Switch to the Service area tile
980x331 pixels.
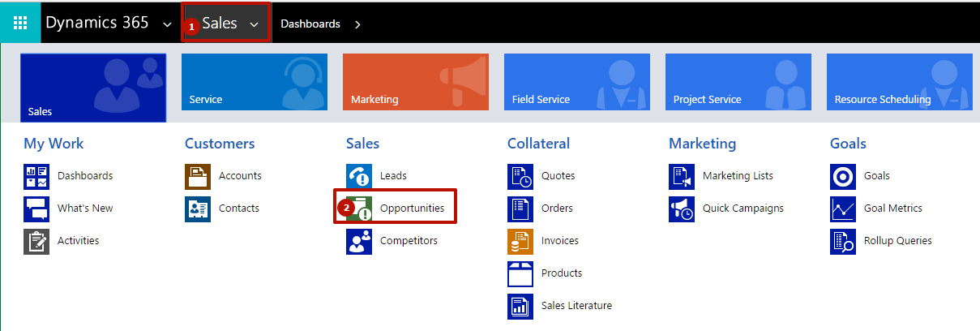pos(255,82)
